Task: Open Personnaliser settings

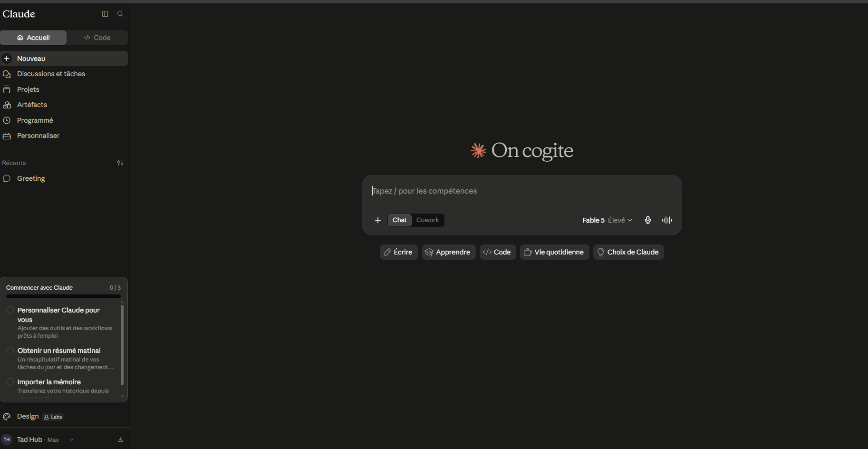Action: pos(64,136)
